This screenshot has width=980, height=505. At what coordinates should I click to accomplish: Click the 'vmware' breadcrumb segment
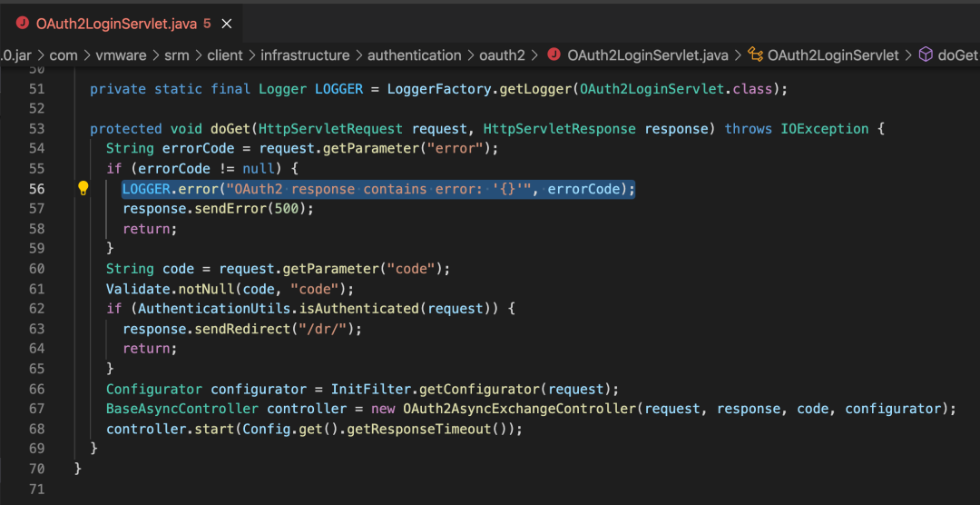tap(121, 55)
